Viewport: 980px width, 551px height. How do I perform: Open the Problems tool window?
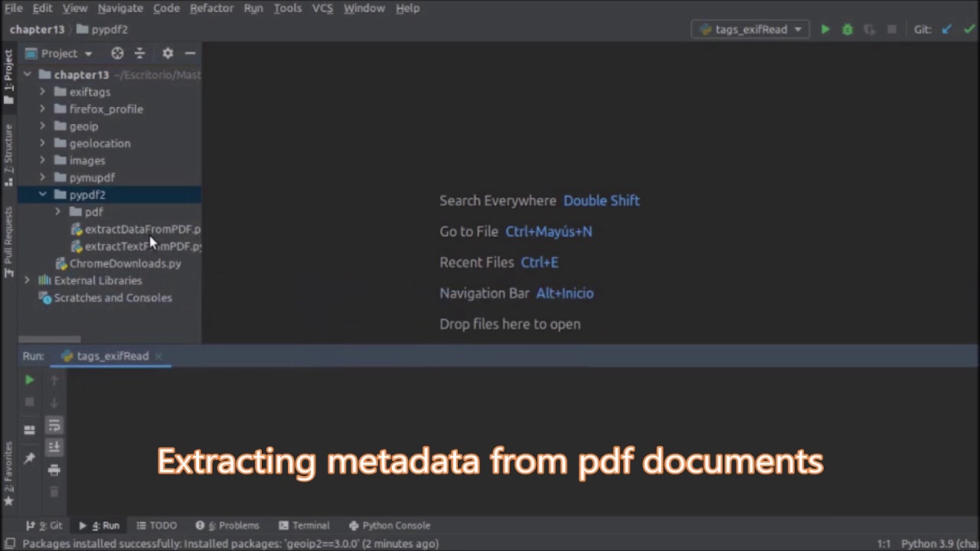[227, 526]
